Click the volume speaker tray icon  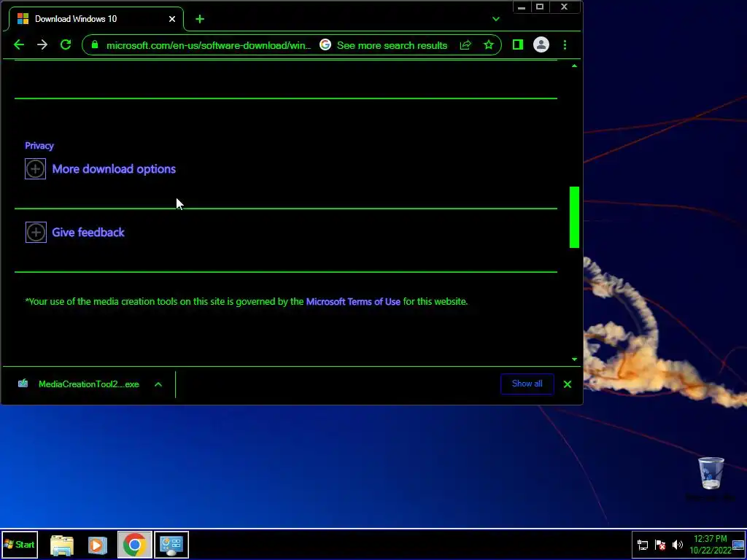(x=678, y=545)
